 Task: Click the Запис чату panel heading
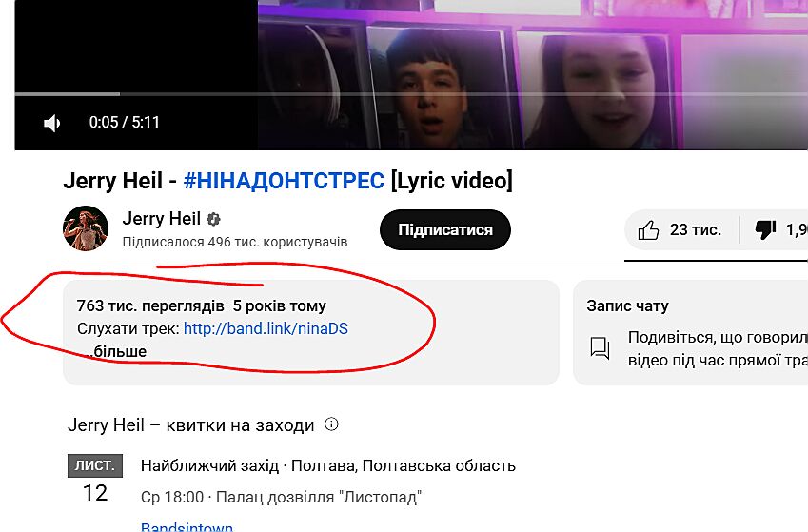627,306
